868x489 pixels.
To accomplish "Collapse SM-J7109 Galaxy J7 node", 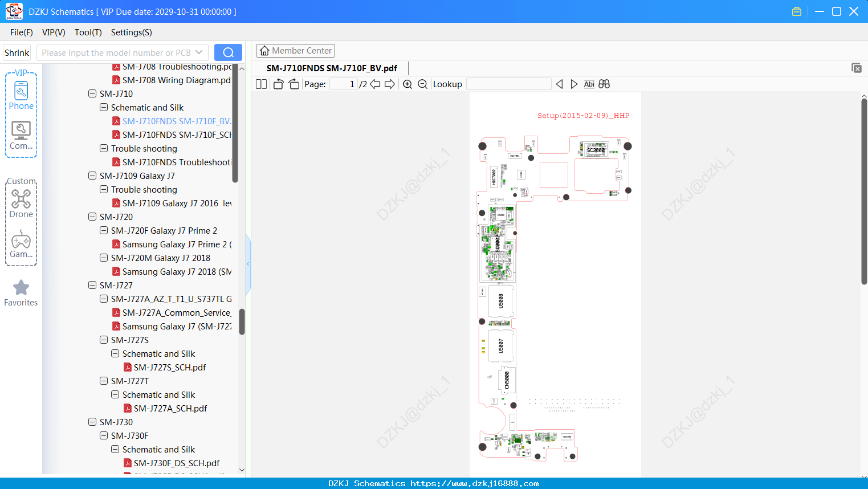I will 92,176.
